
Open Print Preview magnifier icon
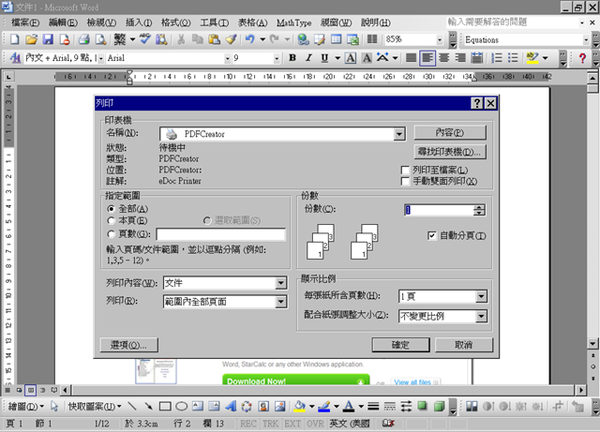click(100, 39)
